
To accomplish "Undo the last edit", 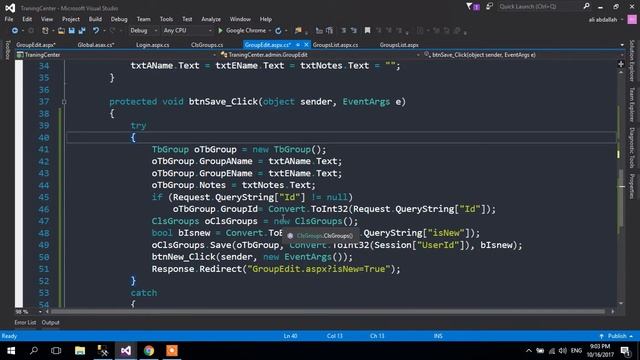I will coord(96,31).
